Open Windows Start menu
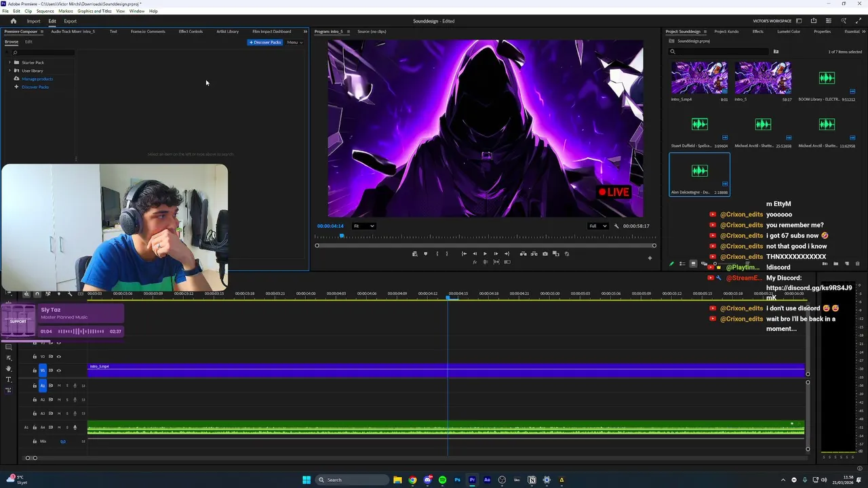868x488 pixels. pyautogui.click(x=307, y=480)
